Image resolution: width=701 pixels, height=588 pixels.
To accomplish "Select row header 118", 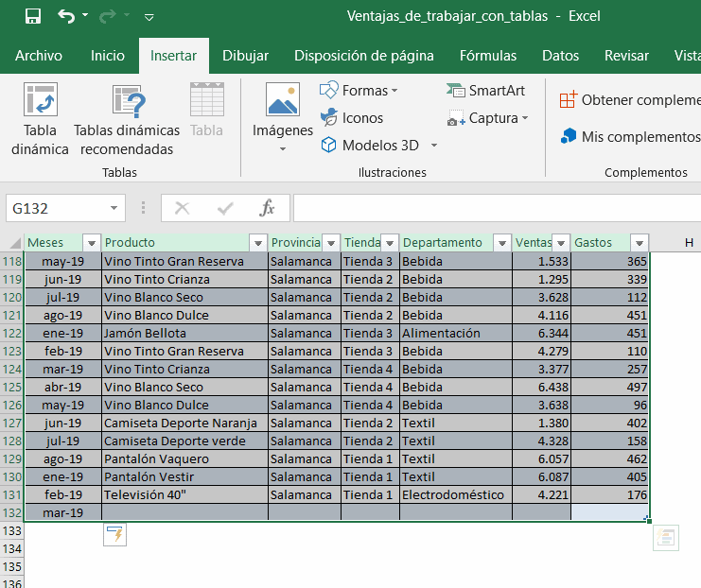I will pos(12,261).
